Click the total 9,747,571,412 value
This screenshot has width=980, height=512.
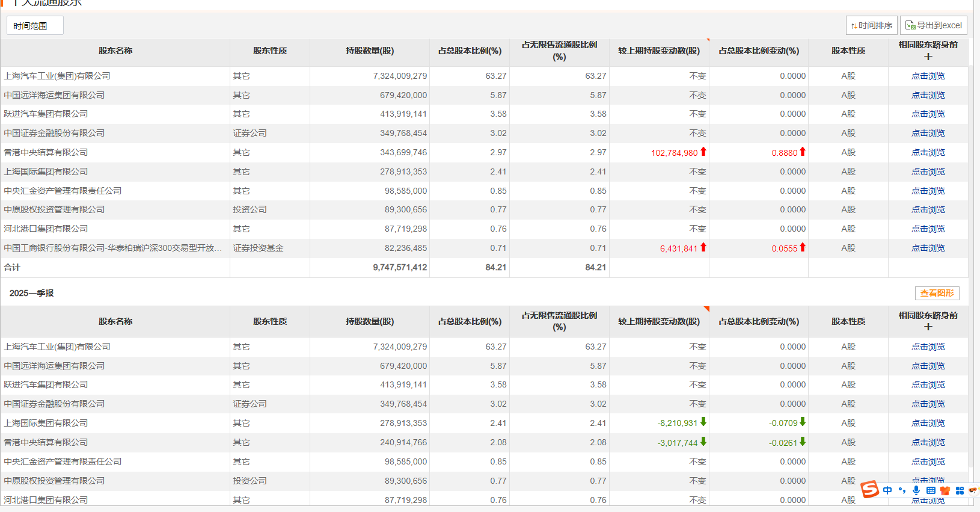point(400,267)
